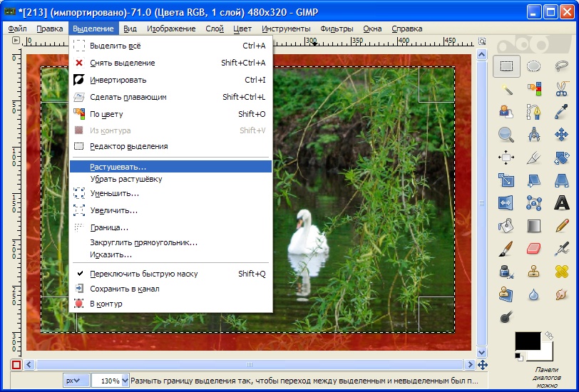This screenshot has height=392, width=579.
Task: Select the Crop knife tool
Action: [x=533, y=158]
